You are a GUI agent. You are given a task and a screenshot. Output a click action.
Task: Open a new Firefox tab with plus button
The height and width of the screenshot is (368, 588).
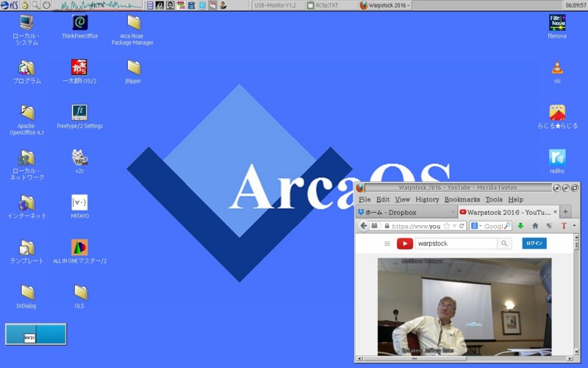pos(565,212)
